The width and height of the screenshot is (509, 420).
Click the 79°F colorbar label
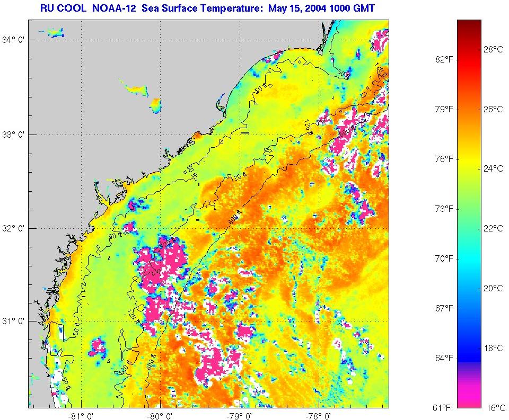pyautogui.click(x=444, y=109)
